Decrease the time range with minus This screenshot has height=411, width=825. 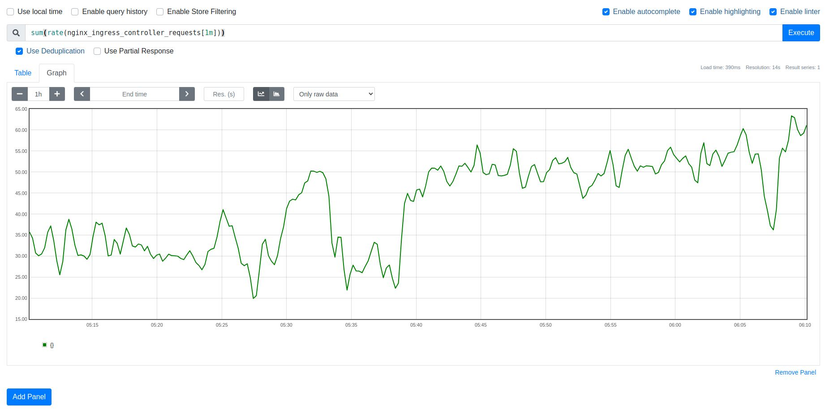tap(20, 94)
